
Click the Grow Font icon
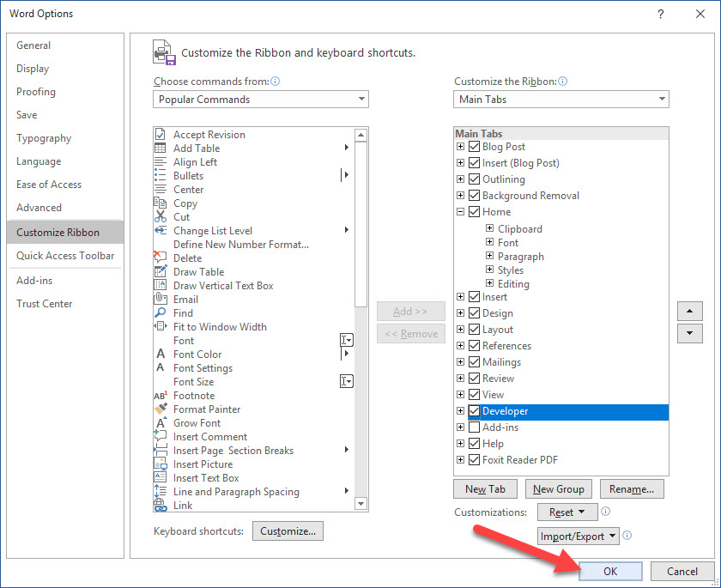coord(161,422)
